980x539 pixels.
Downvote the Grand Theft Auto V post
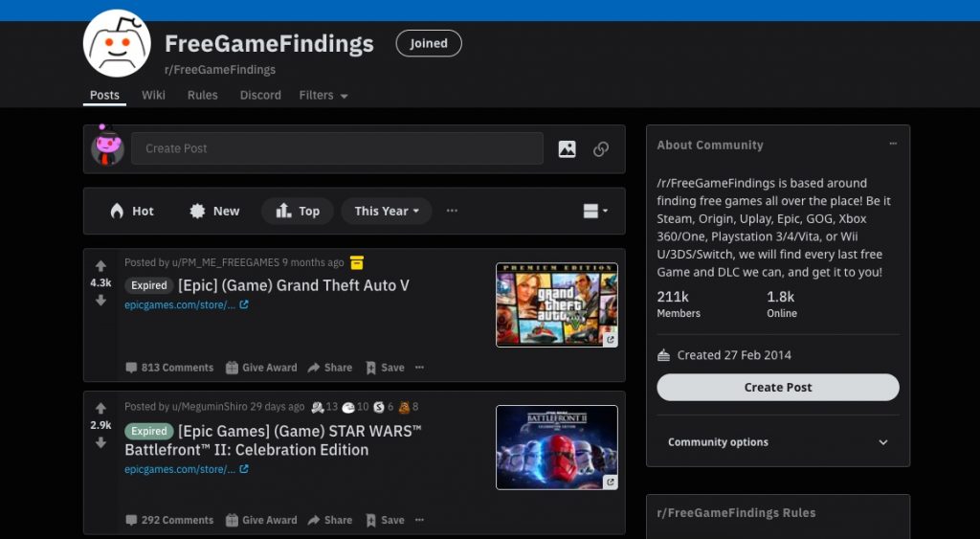(100, 301)
